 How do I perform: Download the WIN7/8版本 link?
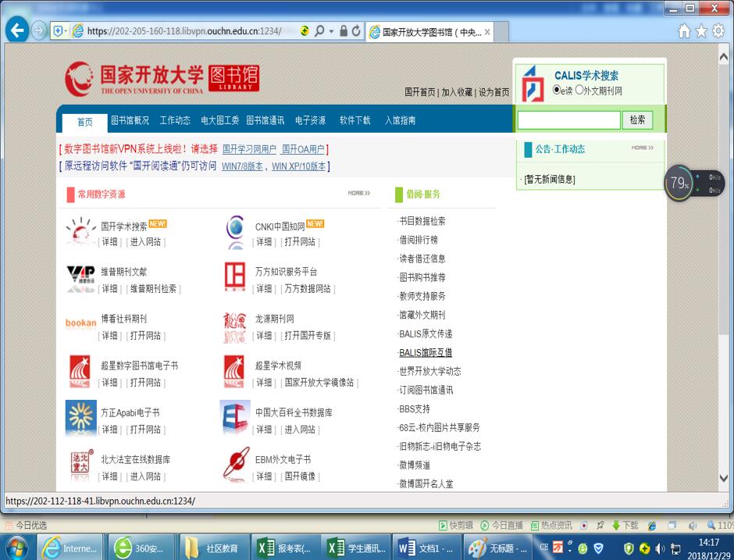pyautogui.click(x=242, y=166)
